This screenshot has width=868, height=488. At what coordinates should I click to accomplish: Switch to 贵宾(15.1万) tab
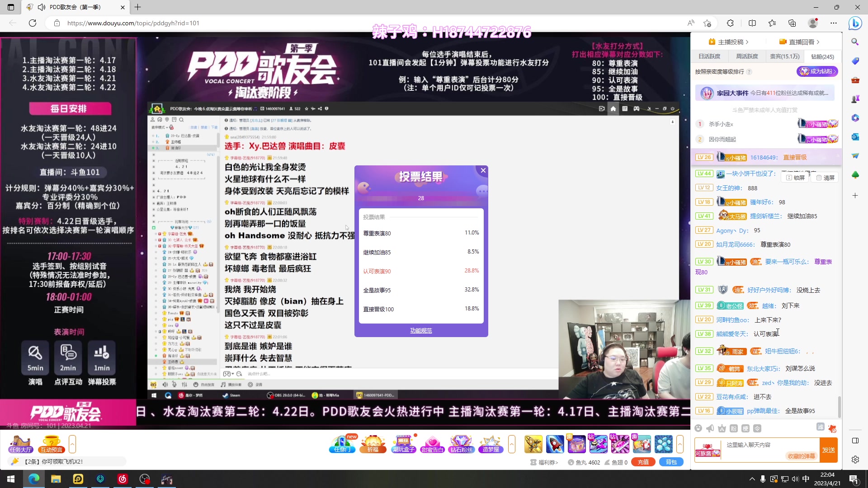coord(785,56)
